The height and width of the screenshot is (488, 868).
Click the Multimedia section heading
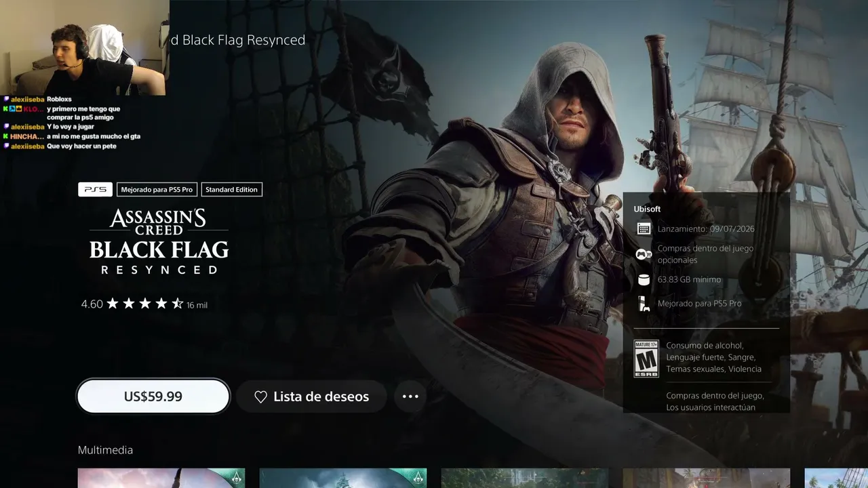(x=105, y=450)
